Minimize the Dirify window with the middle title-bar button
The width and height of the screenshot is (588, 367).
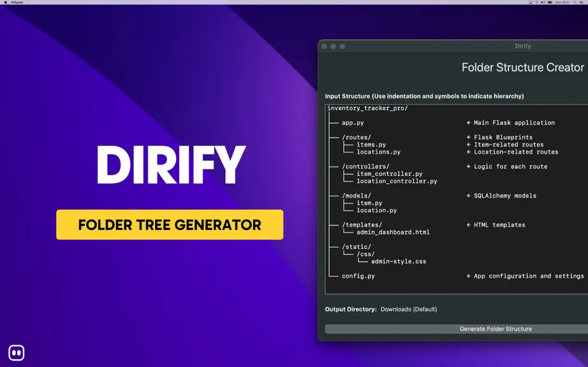tap(333, 46)
